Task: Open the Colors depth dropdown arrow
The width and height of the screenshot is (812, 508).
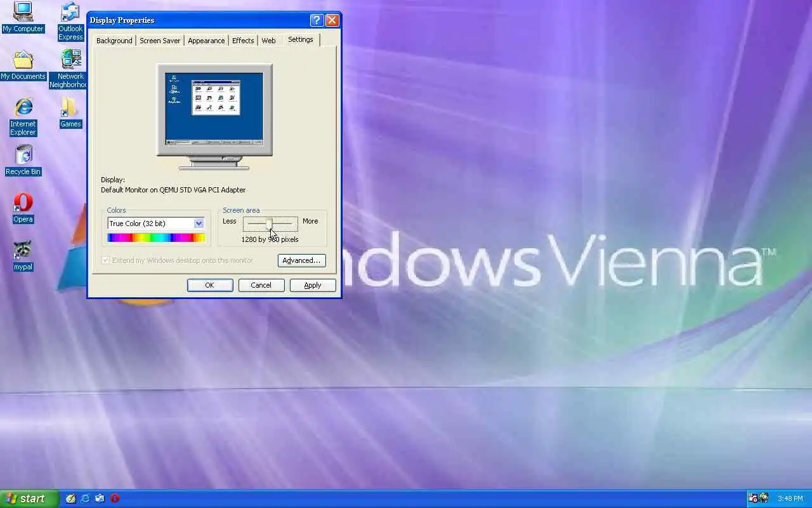Action: click(x=199, y=224)
